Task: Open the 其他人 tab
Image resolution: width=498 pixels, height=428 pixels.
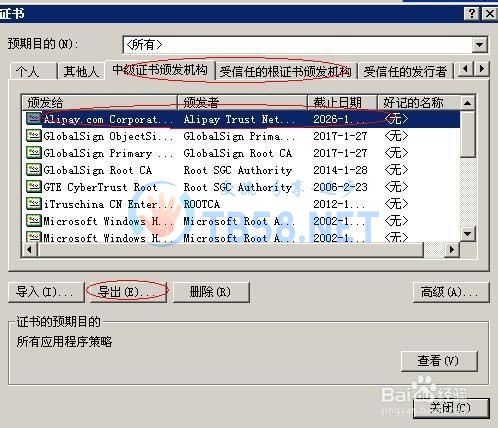Action: pyautogui.click(x=81, y=71)
